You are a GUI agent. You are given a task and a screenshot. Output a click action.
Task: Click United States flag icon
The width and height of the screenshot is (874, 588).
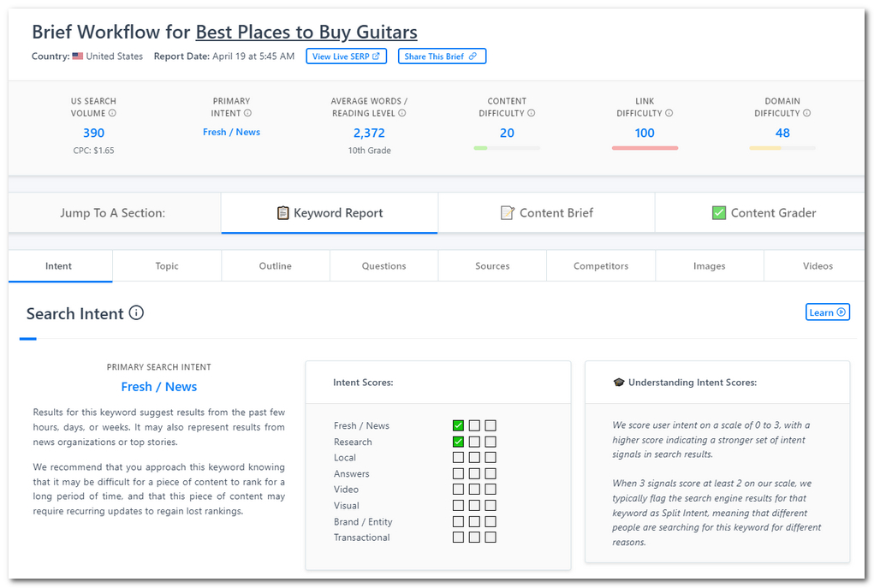click(78, 56)
